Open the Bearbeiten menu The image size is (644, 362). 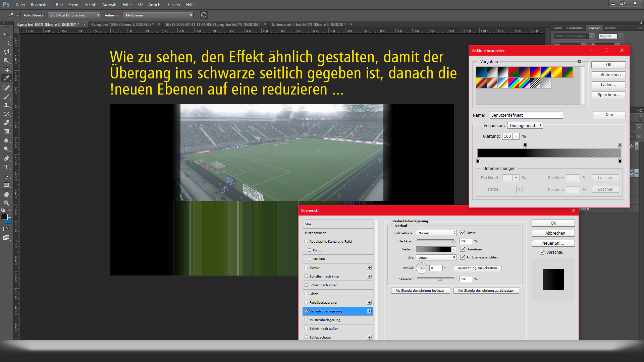[x=40, y=5]
